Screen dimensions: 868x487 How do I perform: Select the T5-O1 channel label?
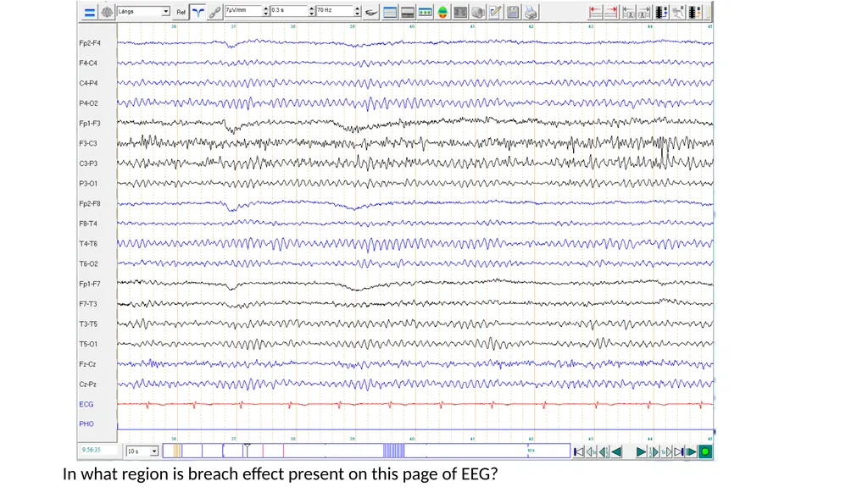pos(88,344)
